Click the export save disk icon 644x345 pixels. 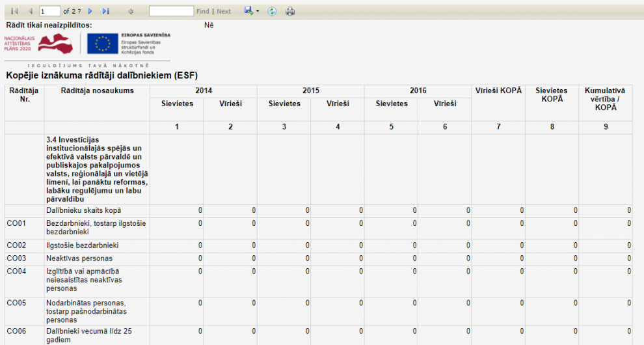pos(248,11)
